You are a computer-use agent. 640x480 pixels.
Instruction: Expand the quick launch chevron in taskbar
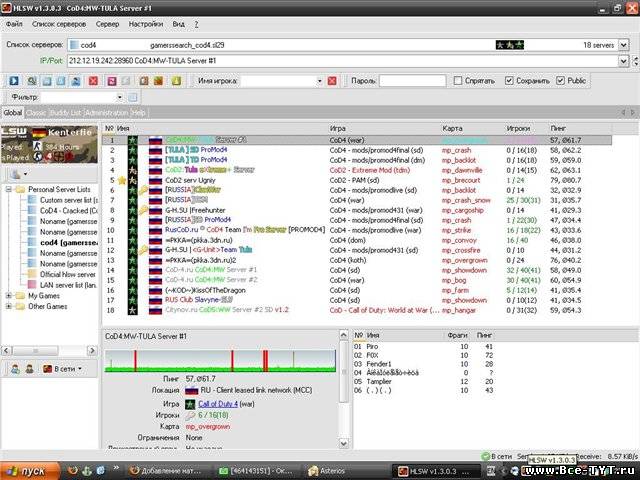click(x=116, y=468)
